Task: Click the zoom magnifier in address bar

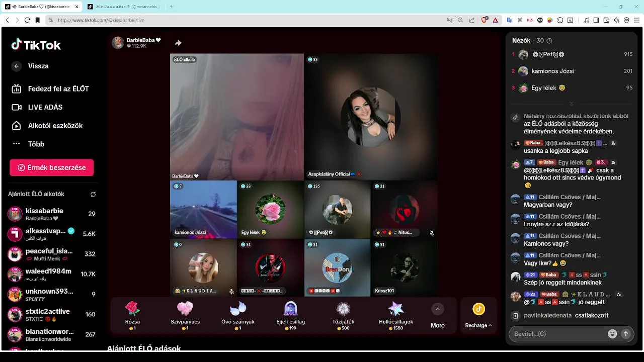Action: tap(460, 20)
